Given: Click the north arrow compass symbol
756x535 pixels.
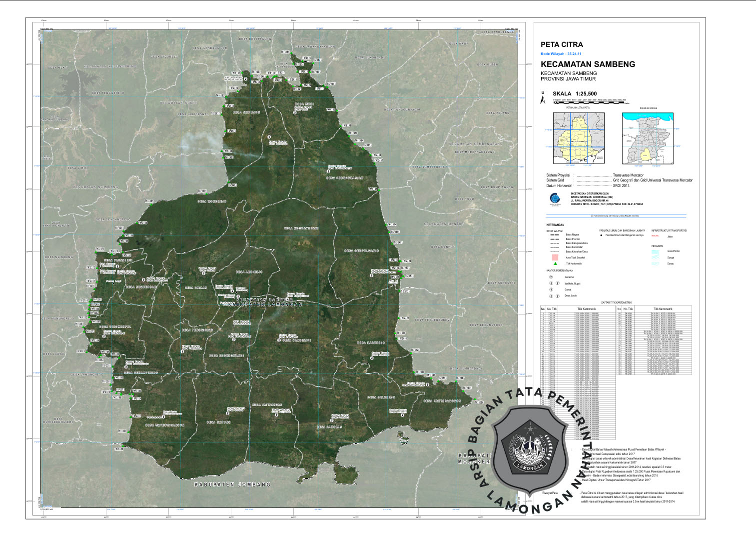Looking at the screenshot, I should click(543, 98).
